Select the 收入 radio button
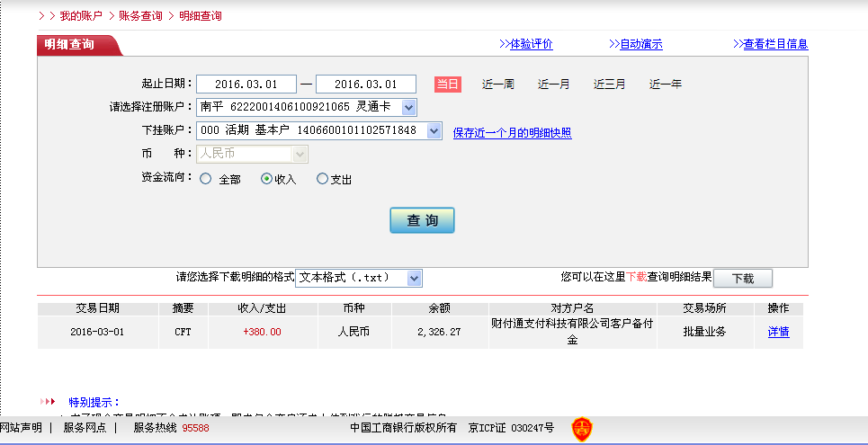The height and width of the screenshot is (445, 868). (266, 179)
